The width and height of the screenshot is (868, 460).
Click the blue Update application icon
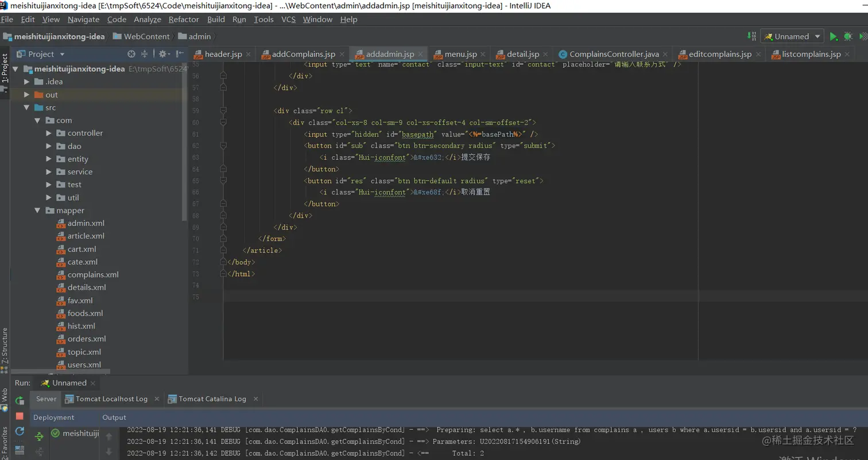tap(20, 431)
